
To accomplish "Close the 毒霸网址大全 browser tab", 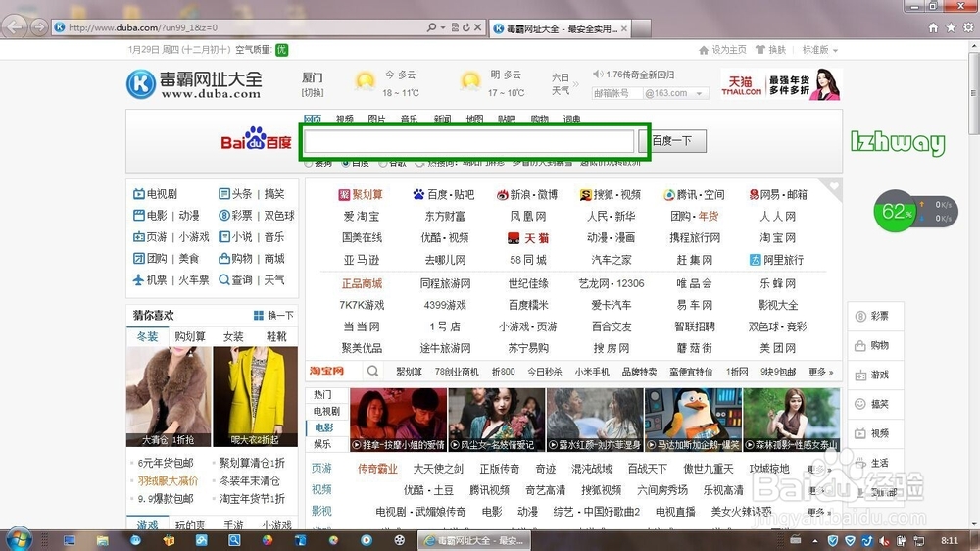I will pos(623,28).
